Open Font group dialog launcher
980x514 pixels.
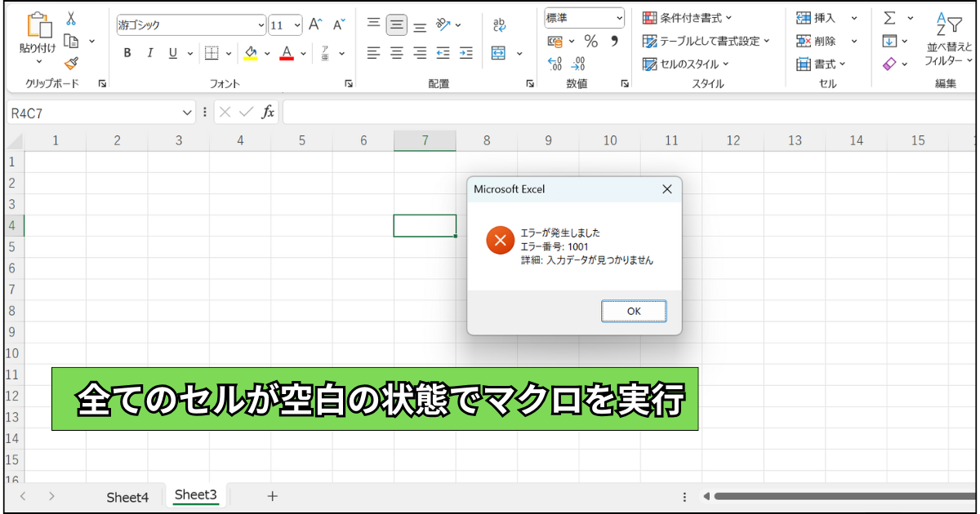point(349,83)
